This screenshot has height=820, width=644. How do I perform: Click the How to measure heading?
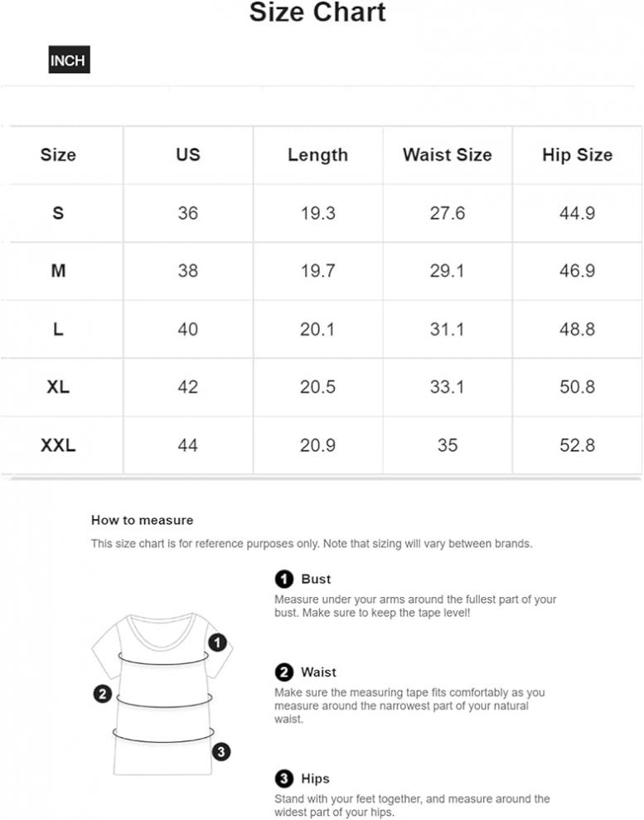click(143, 521)
